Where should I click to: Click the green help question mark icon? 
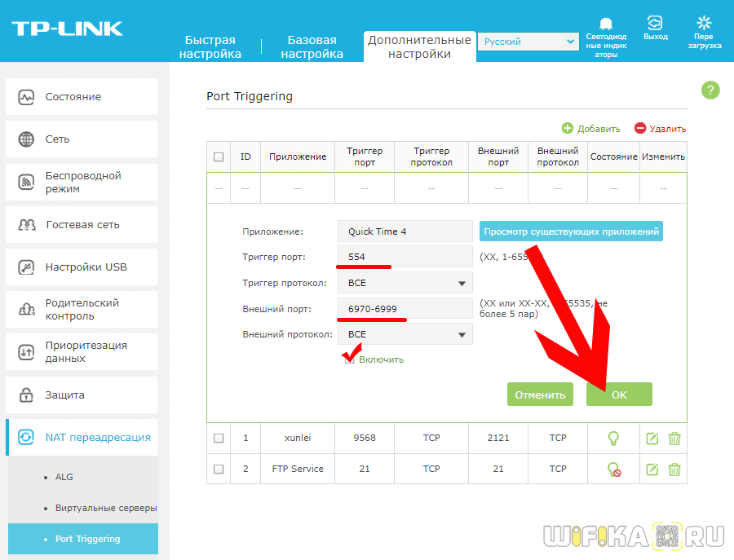point(710,90)
